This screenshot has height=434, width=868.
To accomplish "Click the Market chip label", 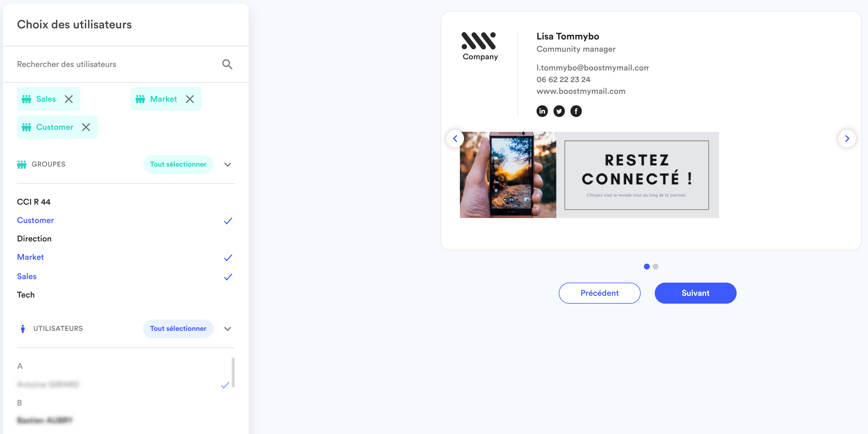I will point(164,99).
